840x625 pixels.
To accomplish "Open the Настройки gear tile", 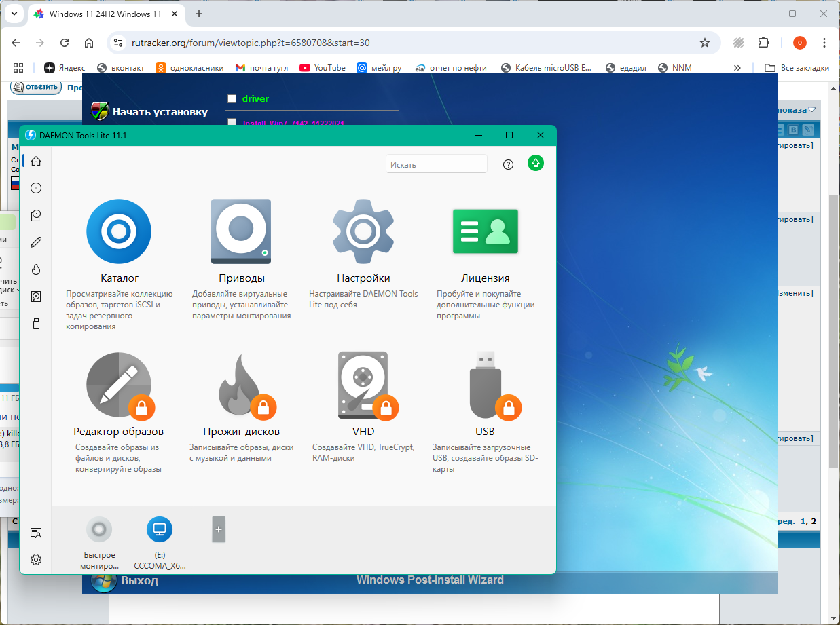I will (363, 231).
